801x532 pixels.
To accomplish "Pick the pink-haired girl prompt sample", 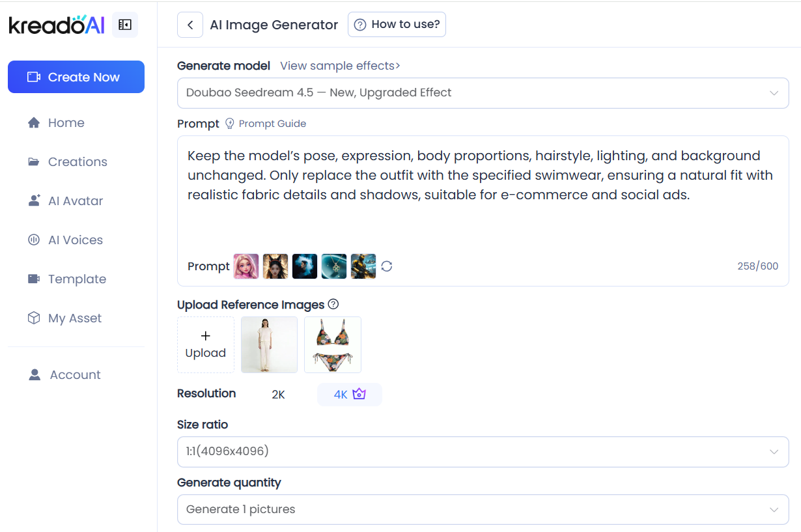I will click(246, 266).
